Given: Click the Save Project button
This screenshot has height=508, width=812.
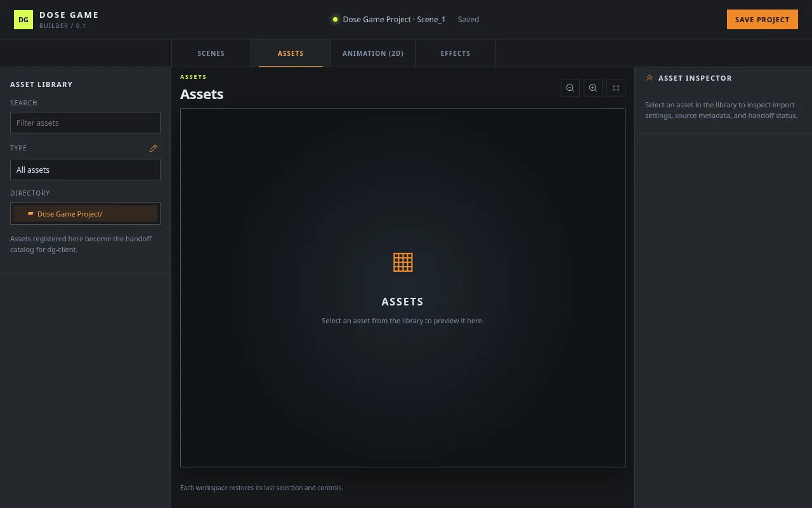Looking at the screenshot, I should (x=763, y=20).
